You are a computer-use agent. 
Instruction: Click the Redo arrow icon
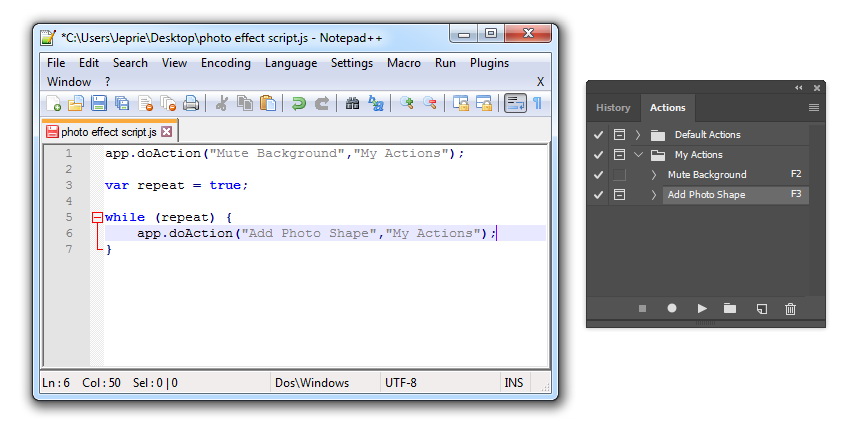(x=322, y=103)
